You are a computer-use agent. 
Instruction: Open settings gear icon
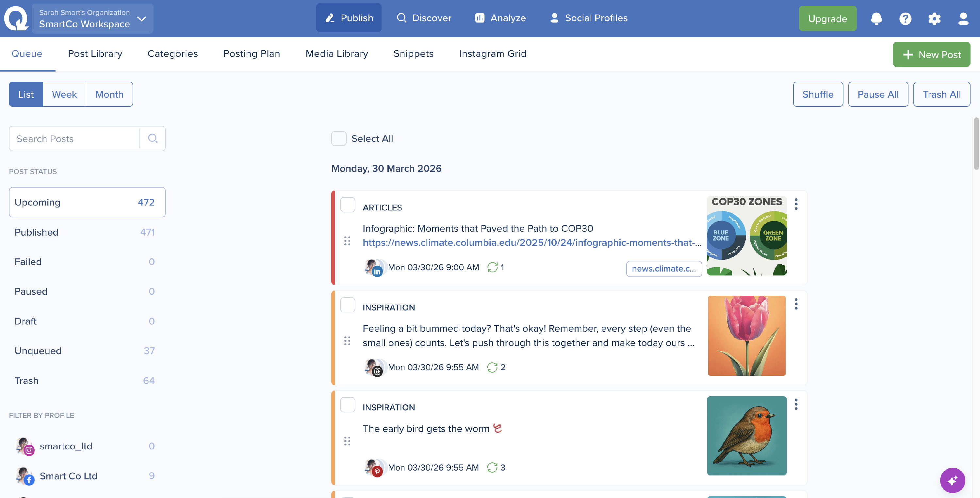pos(934,18)
